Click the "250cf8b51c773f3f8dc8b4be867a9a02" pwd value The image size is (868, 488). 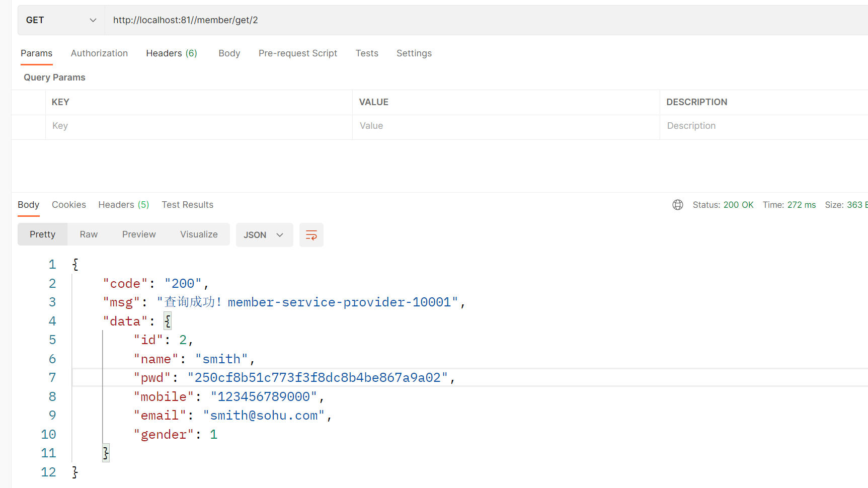click(318, 378)
